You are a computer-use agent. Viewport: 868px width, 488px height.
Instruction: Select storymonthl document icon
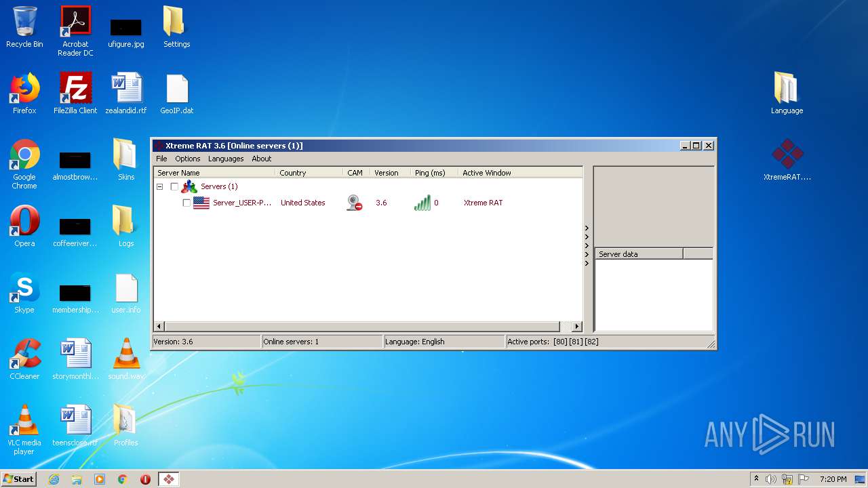75,359
